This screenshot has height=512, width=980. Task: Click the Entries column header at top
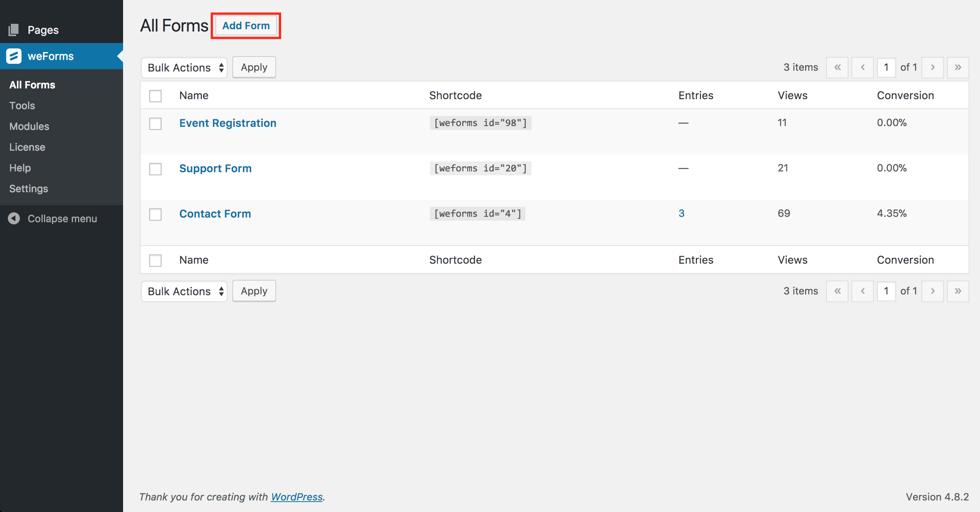click(x=696, y=95)
